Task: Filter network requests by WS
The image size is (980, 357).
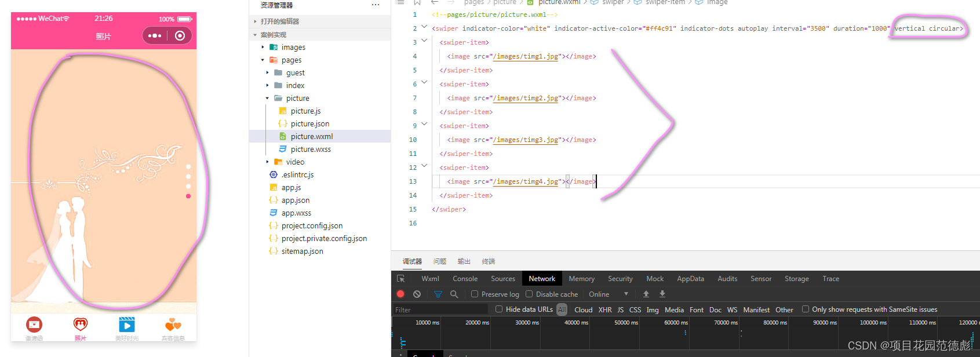Action: (x=733, y=309)
